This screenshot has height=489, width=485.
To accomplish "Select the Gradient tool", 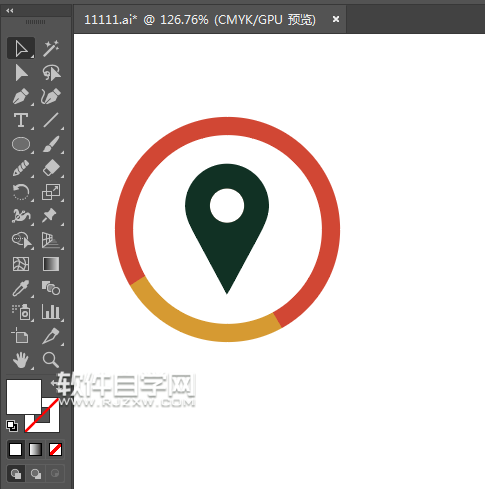I will pos(51,264).
